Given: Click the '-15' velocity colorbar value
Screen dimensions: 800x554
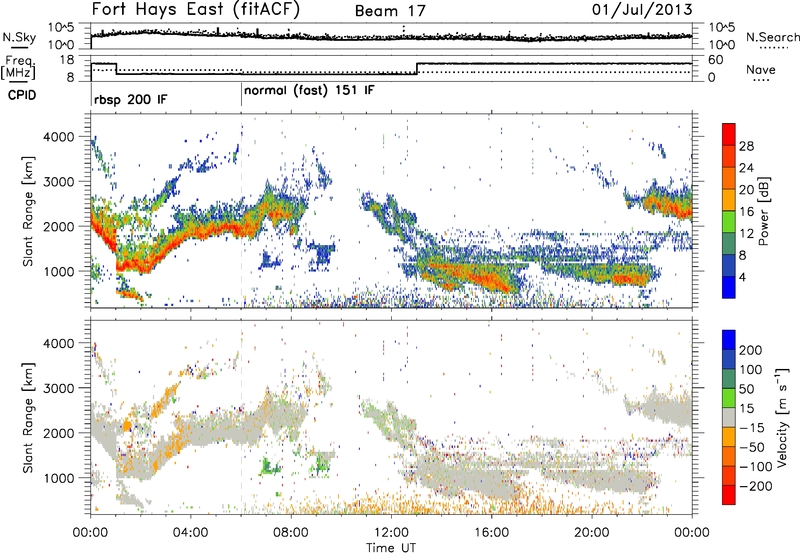Looking at the screenshot, I should click(752, 428).
